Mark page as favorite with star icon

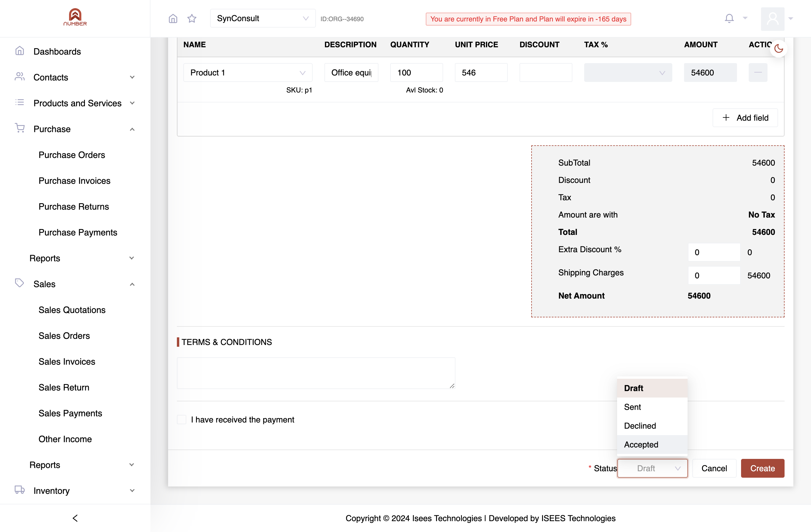192,18
